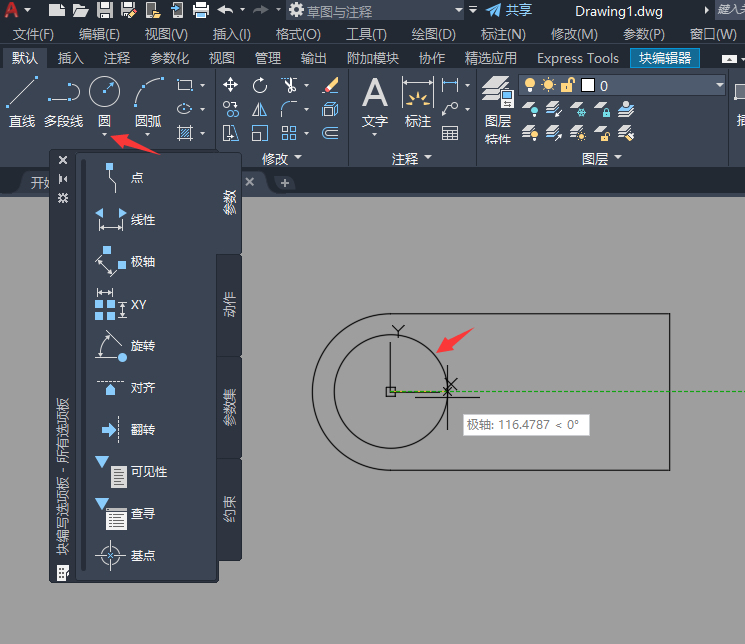The image size is (745, 644).
Task: Toggle the layer lock icon in layer dropdown
Action: (567, 86)
